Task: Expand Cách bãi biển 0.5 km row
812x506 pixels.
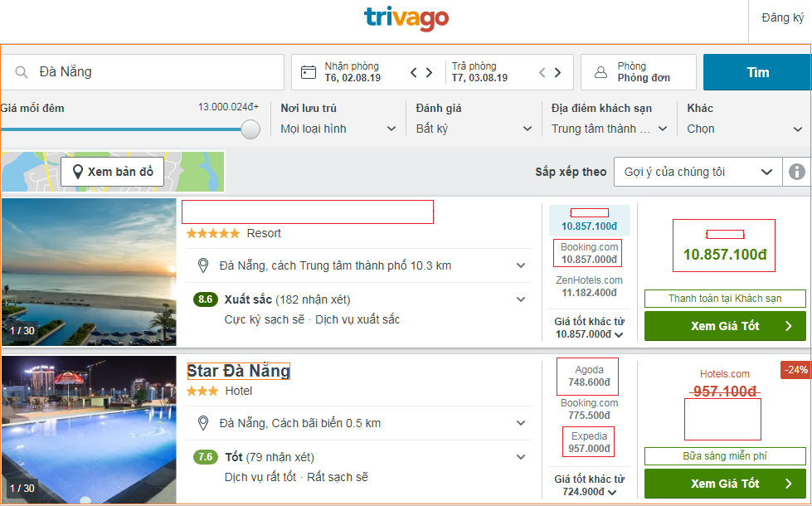Action: 359,423
